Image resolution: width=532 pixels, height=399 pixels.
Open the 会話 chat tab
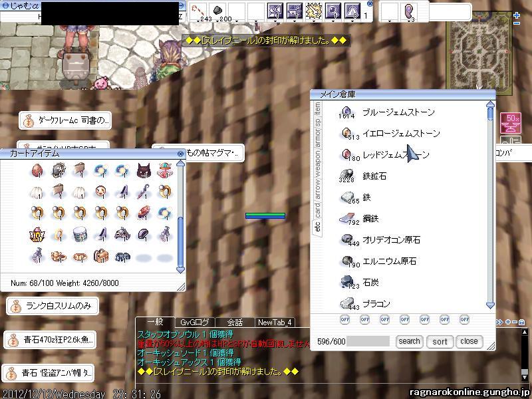click(235, 323)
